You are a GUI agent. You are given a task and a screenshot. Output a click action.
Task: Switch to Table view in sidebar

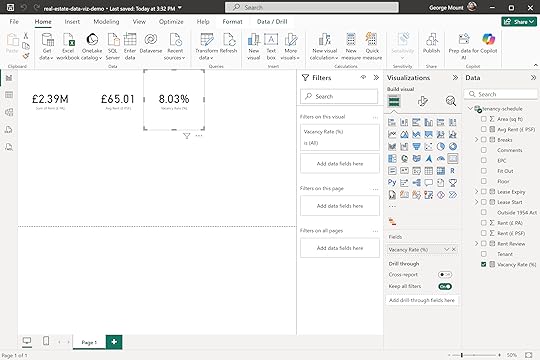point(9,95)
